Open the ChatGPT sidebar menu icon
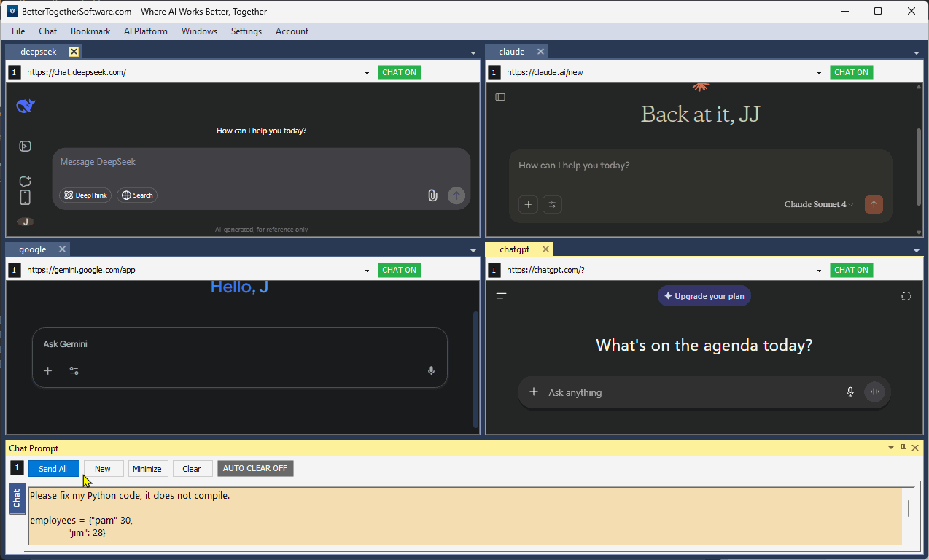 pos(501,296)
